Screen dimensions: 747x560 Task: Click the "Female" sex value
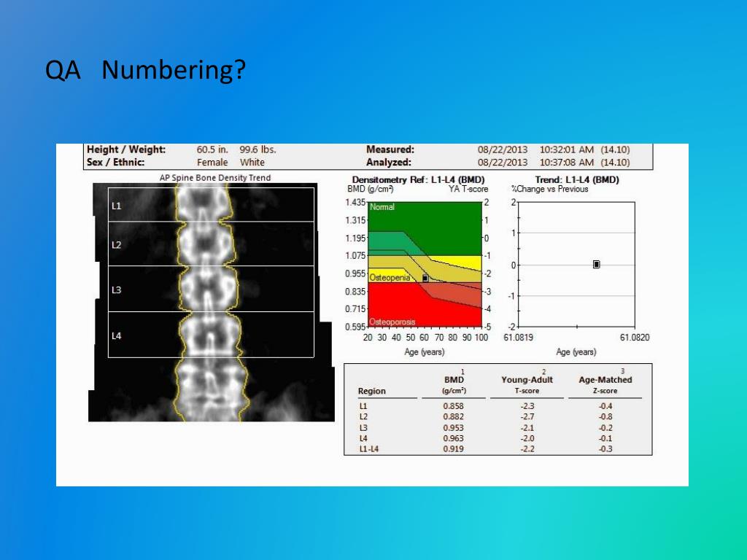coord(212,163)
